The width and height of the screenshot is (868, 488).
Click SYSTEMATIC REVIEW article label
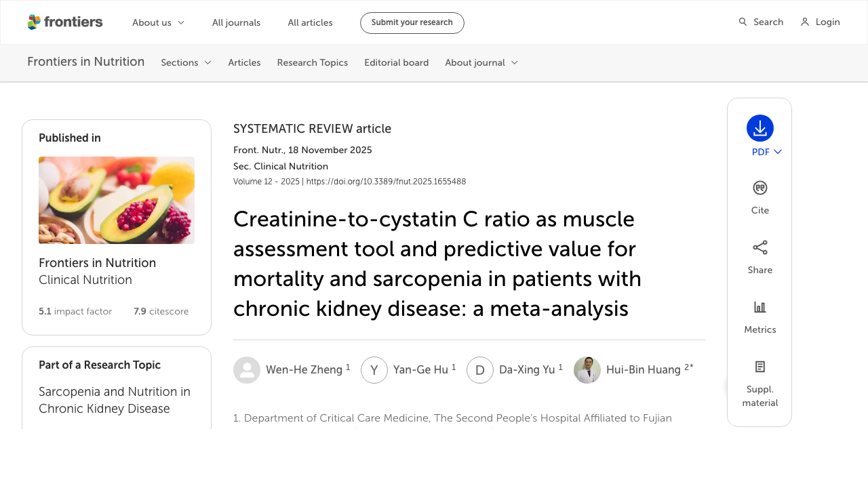pyautogui.click(x=313, y=129)
